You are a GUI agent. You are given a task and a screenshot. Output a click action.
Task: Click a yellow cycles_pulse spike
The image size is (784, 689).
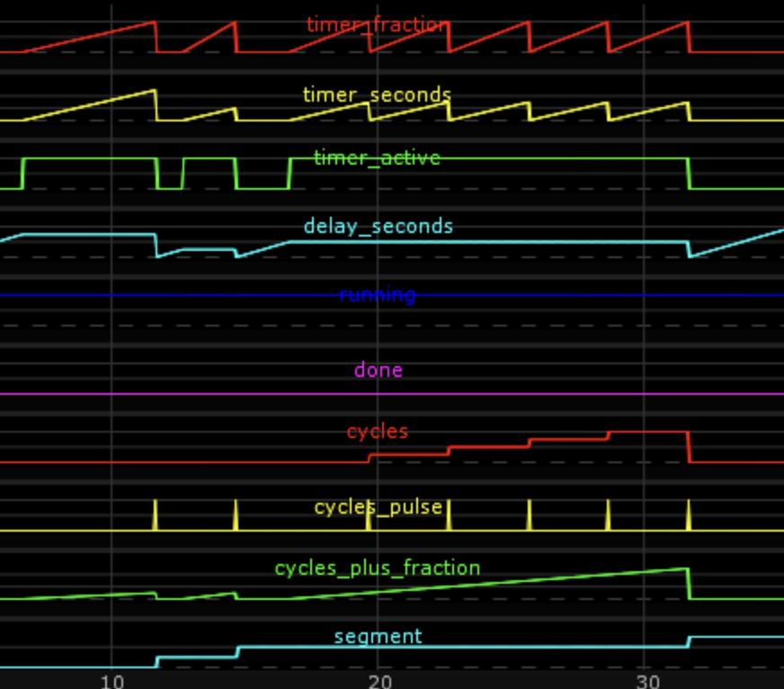[157, 513]
